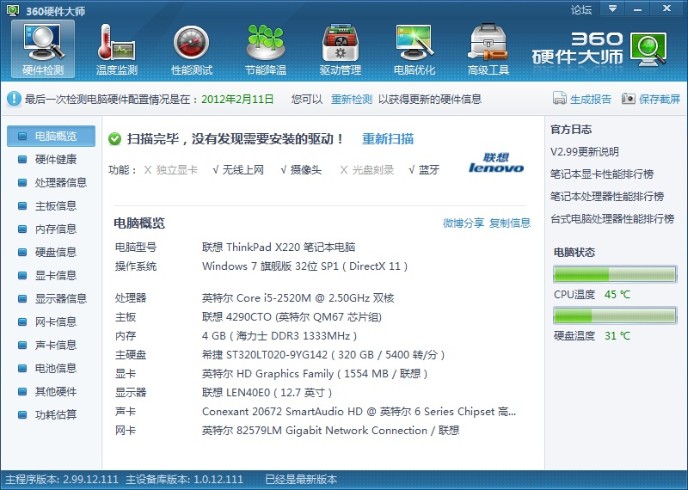The height and width of the screenshot is (490, 688).
Task: Click the CPU temperature progress bar
Action: 615,275
